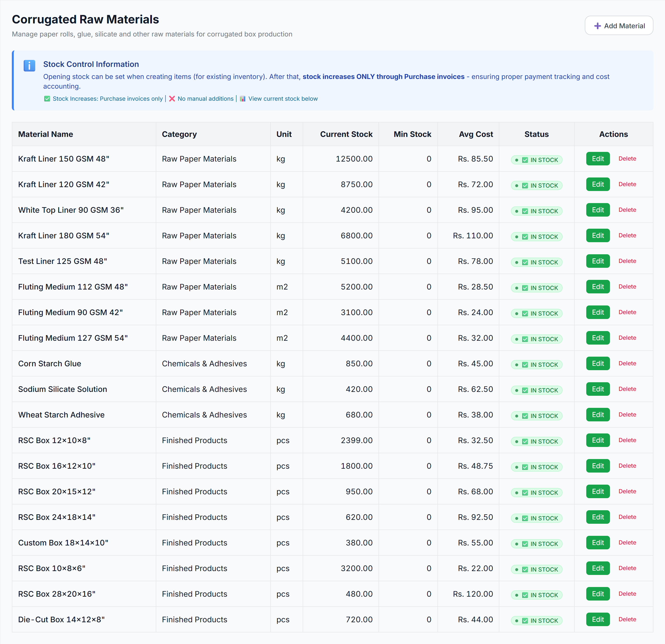Click IN STOCK badge for Die-Cut Box 14×12×8"
This screenshot has width=665, height=644.
click(x=536, y=621)
